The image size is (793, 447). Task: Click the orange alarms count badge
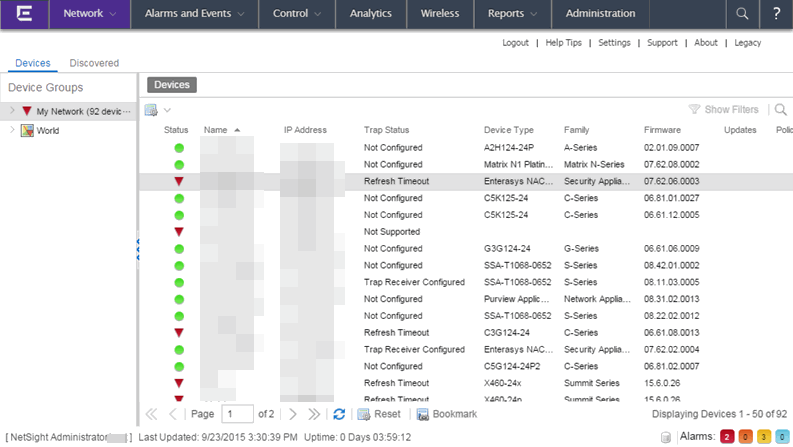(x=745, y=436)
